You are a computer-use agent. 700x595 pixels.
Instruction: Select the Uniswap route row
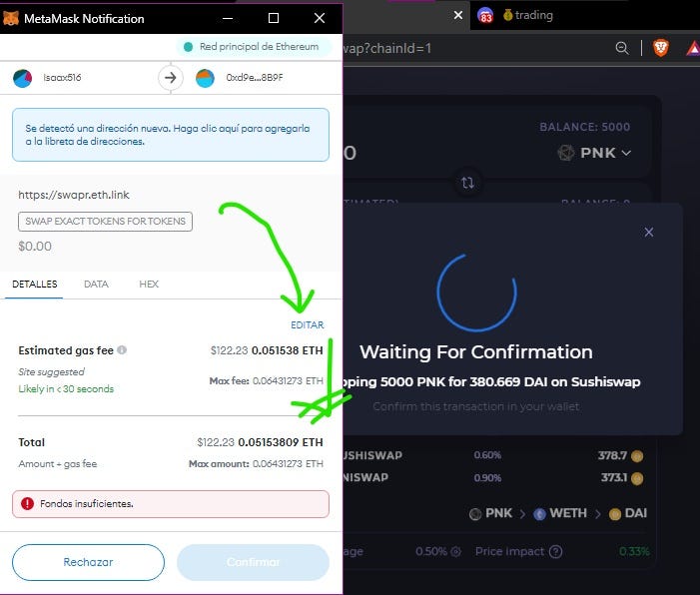tap(494, 478)
